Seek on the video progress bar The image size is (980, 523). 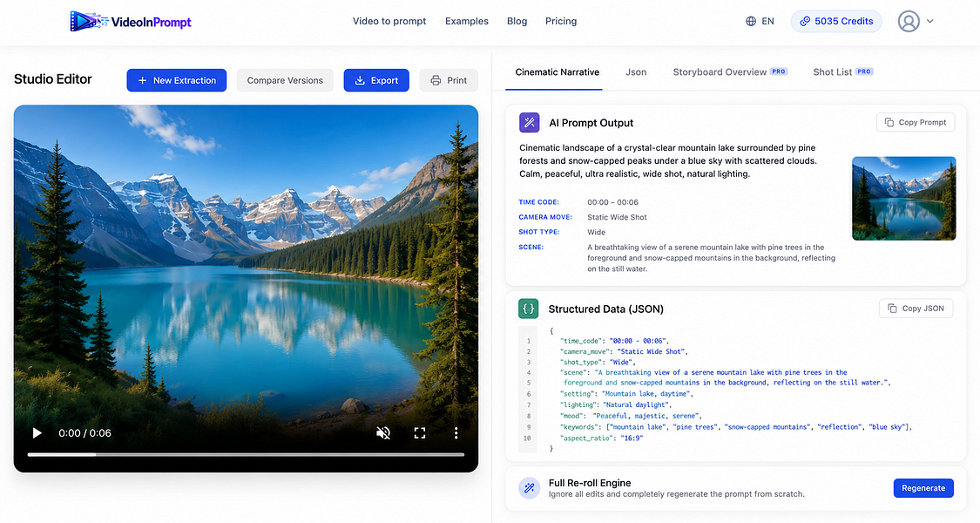(x=246, y=455)
